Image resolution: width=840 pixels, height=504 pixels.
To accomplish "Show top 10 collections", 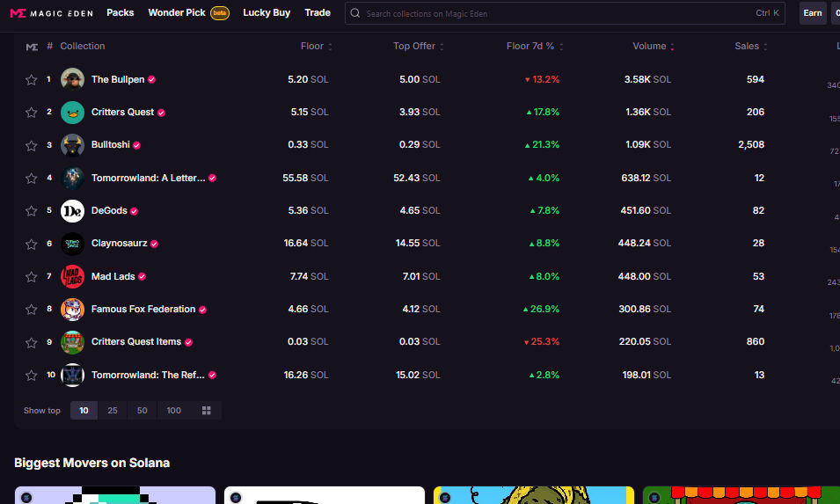I will pos(84,411).
